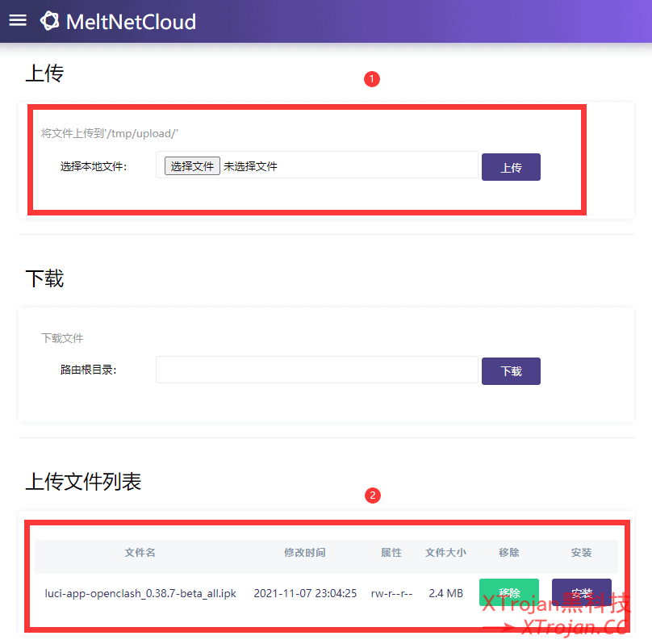Click the 选择文件 file chooser button
Screen dimensions: 652x644
(192, 166)
